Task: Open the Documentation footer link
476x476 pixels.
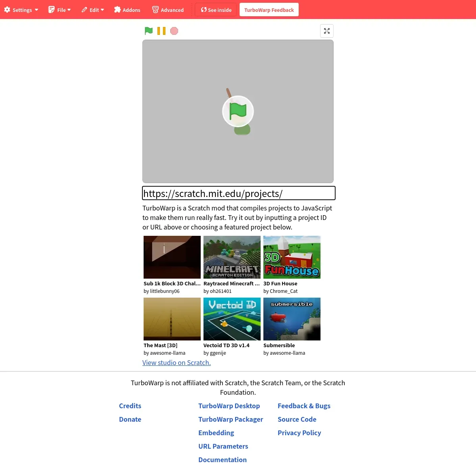Action: [x=223, y=460]
